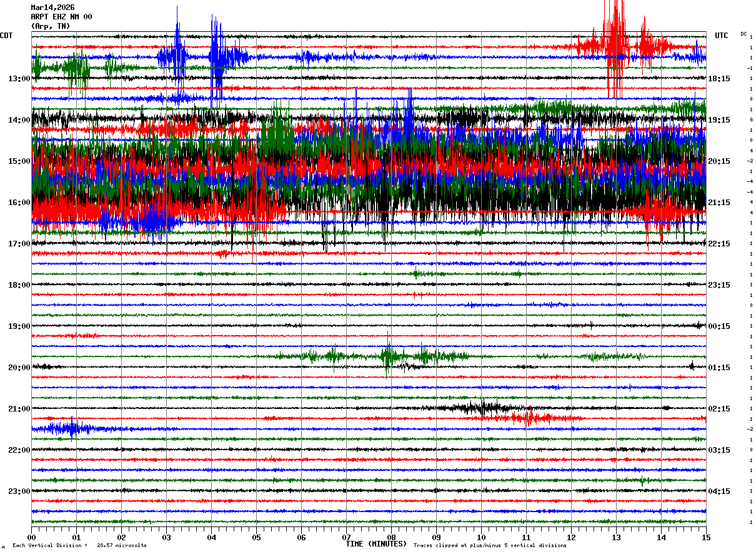Click the DC column header
This screenshot has height=554, width=756.
(x=744, y=34)
